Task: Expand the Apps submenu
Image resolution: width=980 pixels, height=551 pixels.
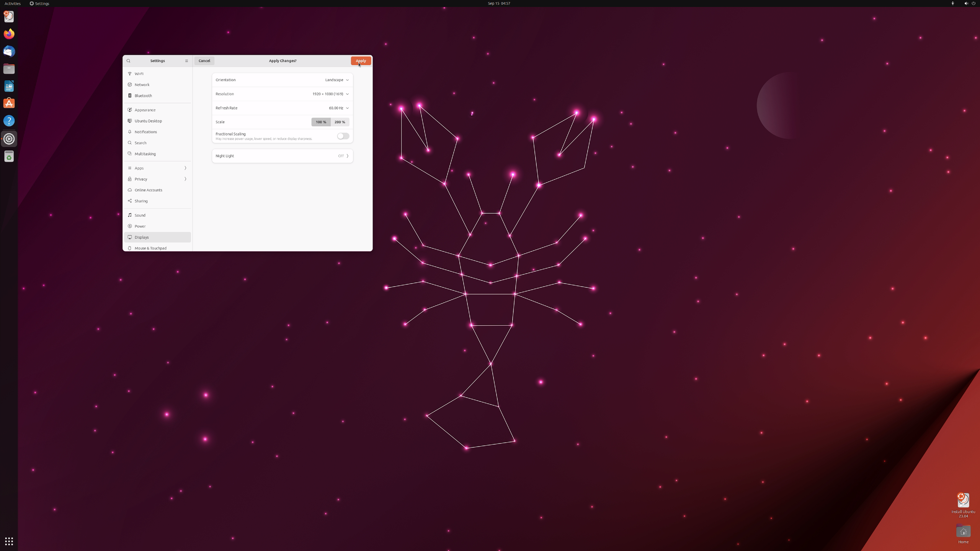Action: click(157, 168)
